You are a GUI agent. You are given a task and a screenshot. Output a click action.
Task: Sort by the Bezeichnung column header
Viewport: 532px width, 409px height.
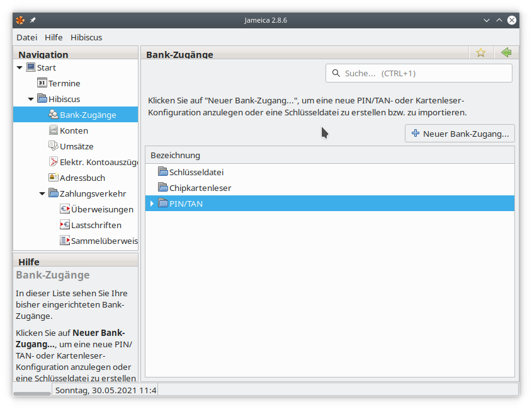[330, 155]
